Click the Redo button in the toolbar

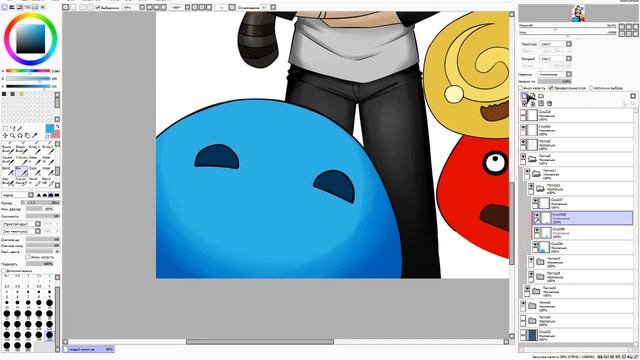(x=73, y=7)
